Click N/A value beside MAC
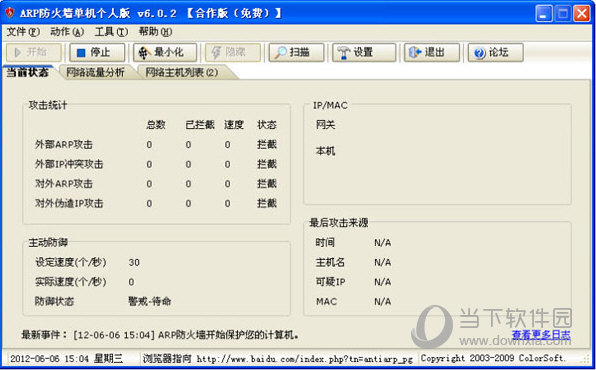The width and height of the screenshot is (596, 370). coord(382,302)
